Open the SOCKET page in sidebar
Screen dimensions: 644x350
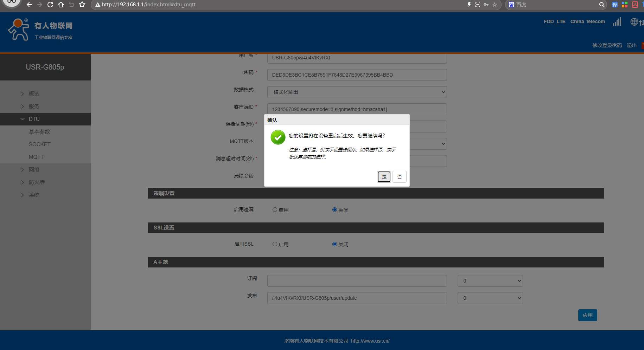point(39,144)
